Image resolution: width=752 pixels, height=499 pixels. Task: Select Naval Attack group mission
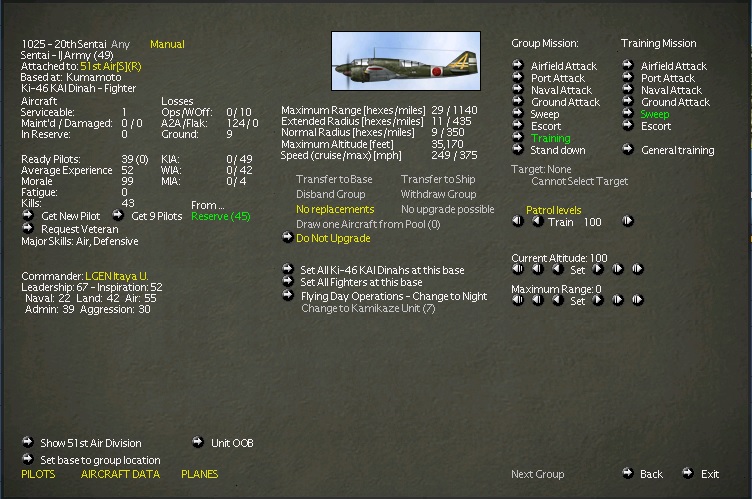(x=554, y=90)
